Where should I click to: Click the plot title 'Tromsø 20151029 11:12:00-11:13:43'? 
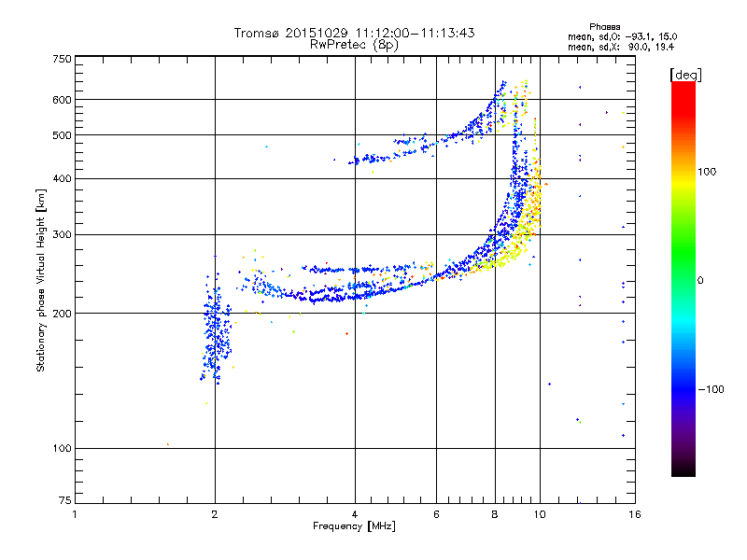[354, 33]
